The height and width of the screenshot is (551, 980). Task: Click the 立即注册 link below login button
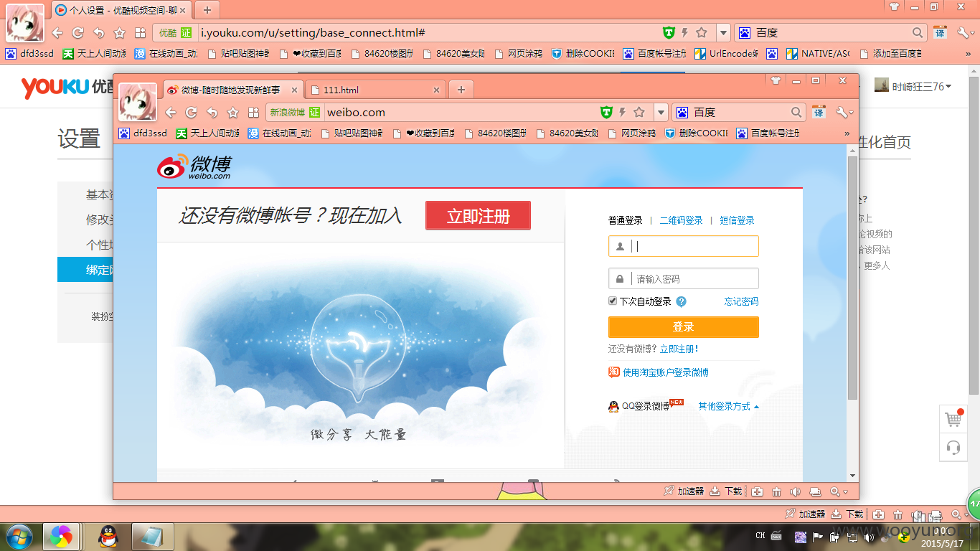[678, 349]
